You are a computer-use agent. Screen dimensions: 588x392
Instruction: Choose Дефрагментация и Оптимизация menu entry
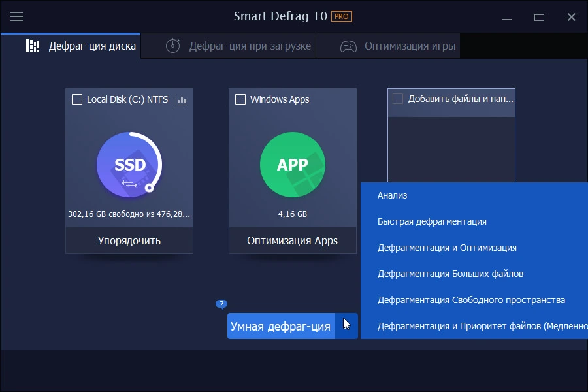[x=474, y=248]
